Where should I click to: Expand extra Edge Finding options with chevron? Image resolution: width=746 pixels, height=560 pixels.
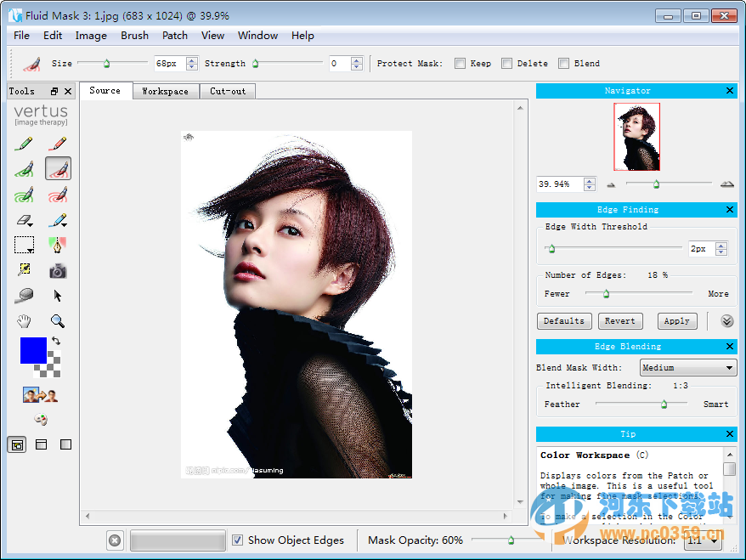(726, 321)
